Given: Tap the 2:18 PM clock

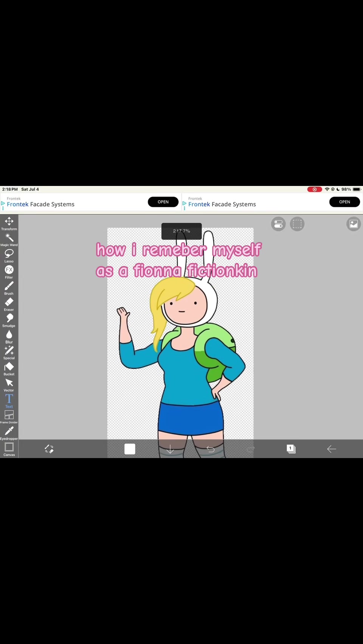Looking at the screenshot, I should tap(10, 189).
